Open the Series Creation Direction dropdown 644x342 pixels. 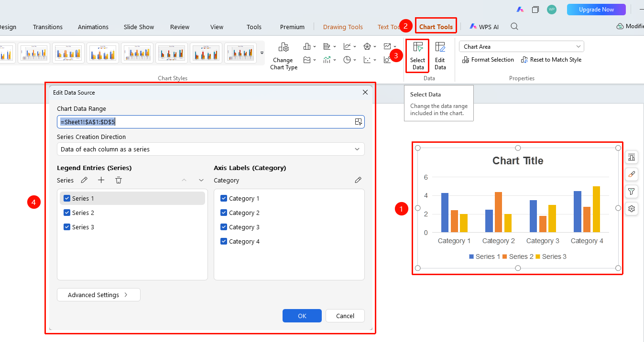pyautogui.click(x=211, y=149)
